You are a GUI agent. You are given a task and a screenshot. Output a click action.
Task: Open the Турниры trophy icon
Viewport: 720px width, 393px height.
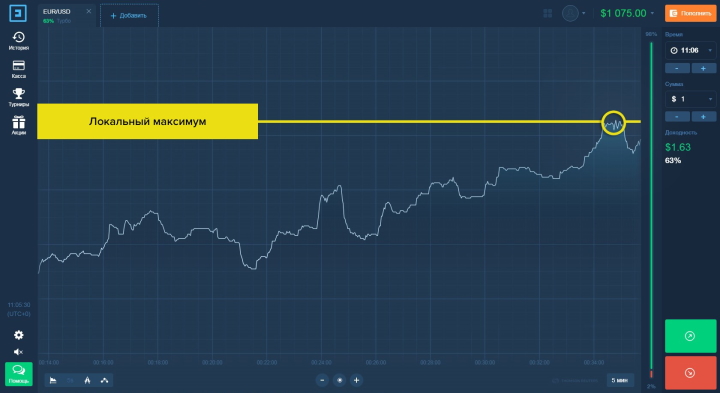19,97
